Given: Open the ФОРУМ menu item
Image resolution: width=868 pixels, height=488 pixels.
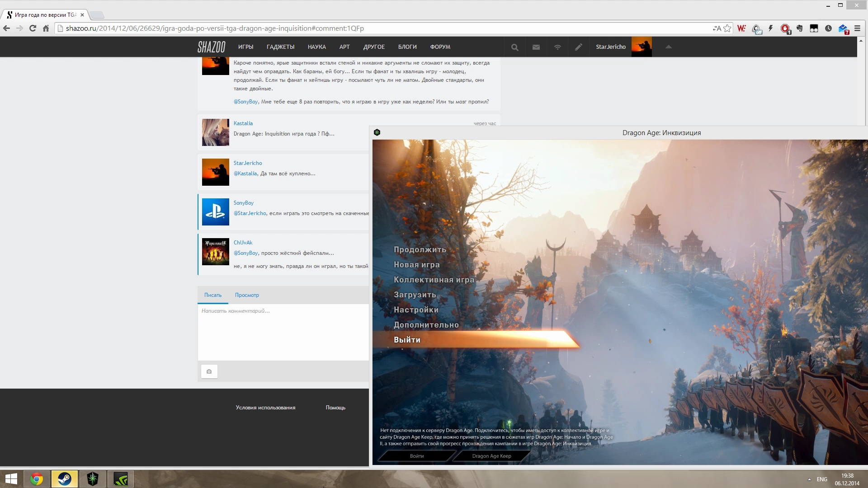Looking at the screenshot, I should pos(440,47).
